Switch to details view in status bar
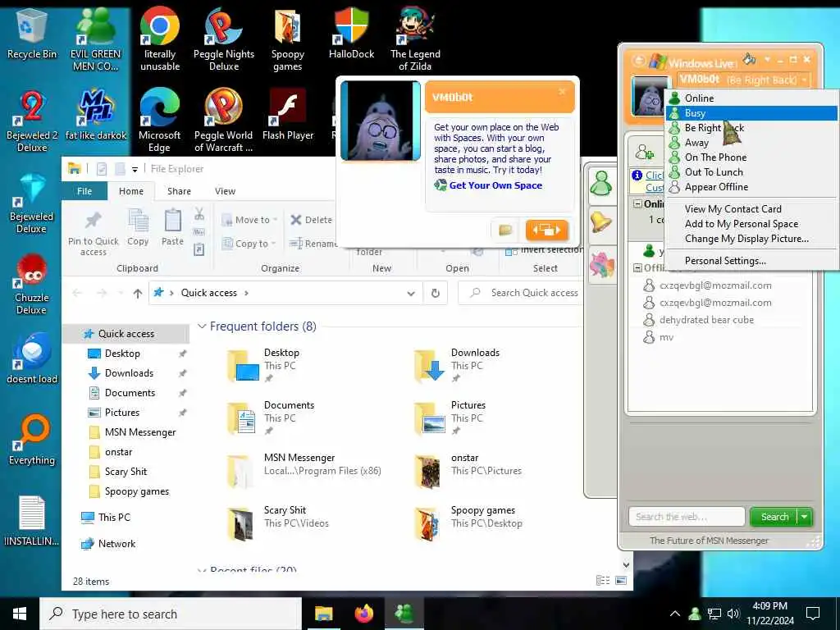This screenshot has height=630, width=840. (603, 580)
